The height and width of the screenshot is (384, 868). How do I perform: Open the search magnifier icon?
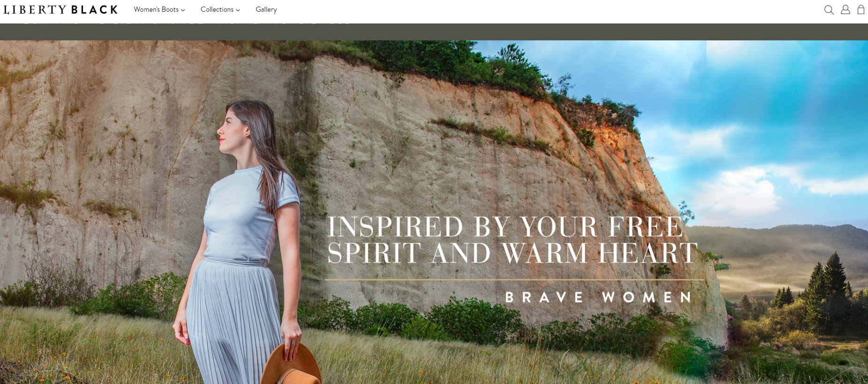coord(829,10)
